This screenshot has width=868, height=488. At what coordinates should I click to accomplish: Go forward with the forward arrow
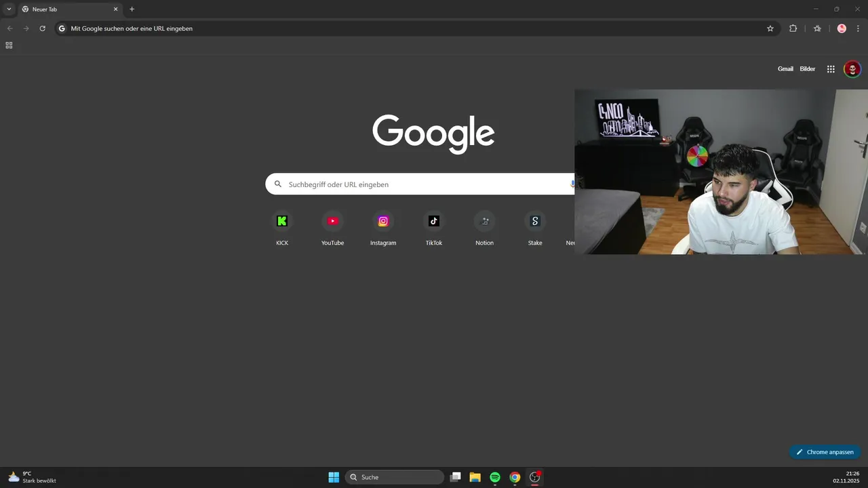[x=26, y=28]
